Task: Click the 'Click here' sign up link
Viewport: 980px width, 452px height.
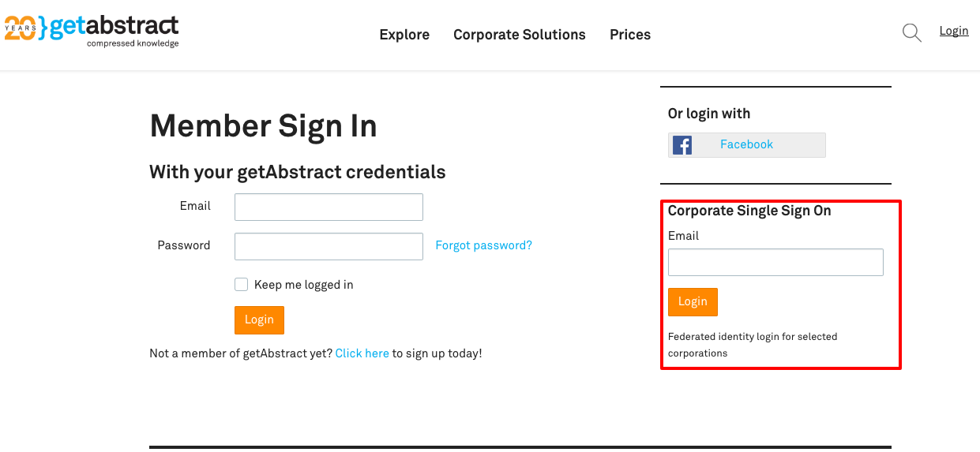Action: pyautogui.click(x=362, y=353)
